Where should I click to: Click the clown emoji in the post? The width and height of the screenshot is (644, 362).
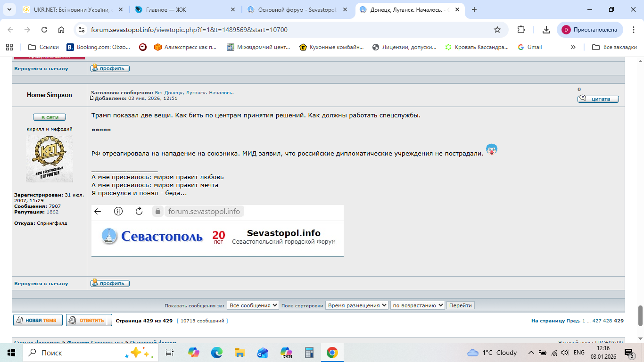click(x=492, y=150)
